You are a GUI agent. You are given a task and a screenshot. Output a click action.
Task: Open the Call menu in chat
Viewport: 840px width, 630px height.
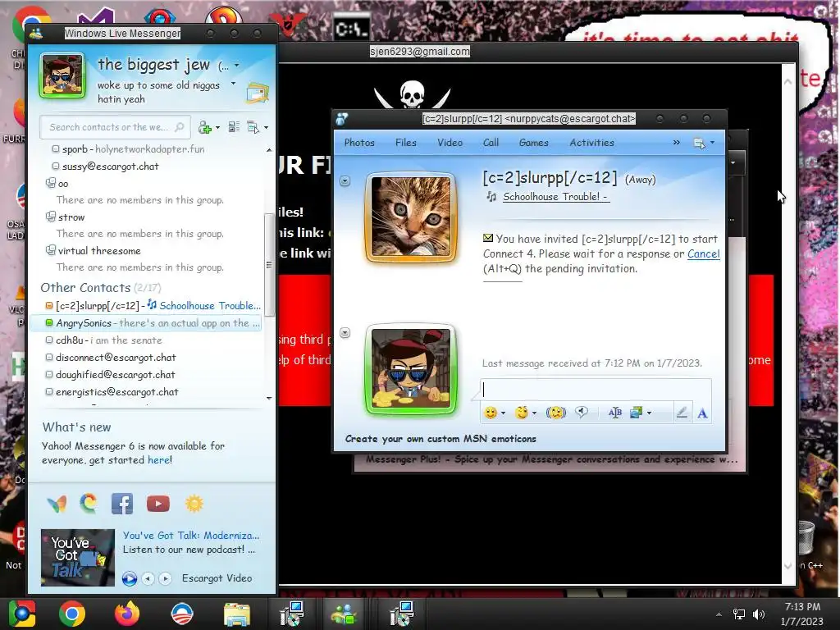click(491, 143)
